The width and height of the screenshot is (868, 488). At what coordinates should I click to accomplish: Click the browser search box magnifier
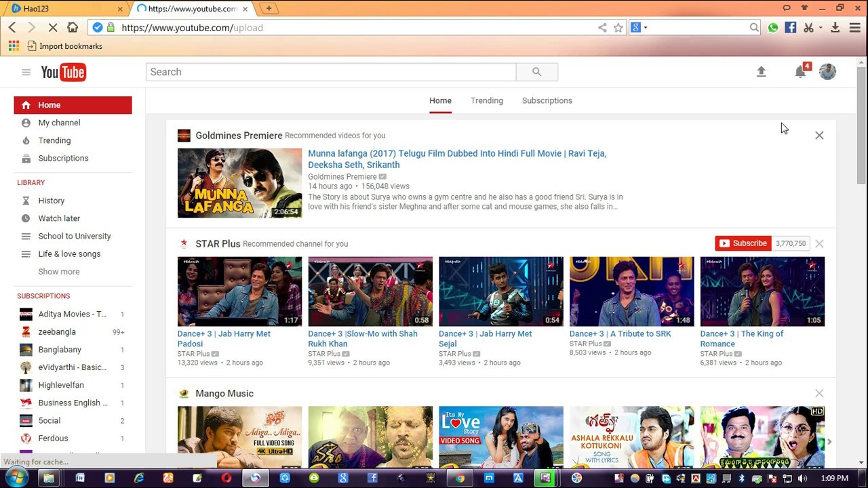click(x=754, y=28)
